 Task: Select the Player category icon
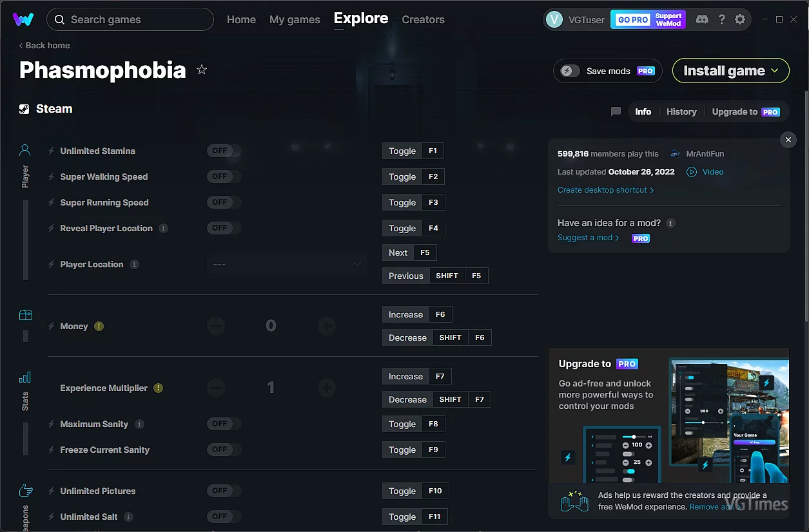pos(25,150)
